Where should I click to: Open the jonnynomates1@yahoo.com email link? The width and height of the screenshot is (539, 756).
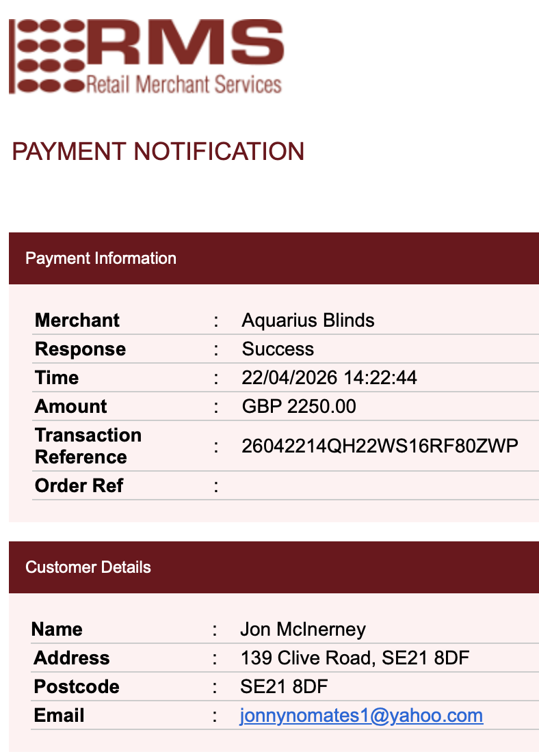361,716
